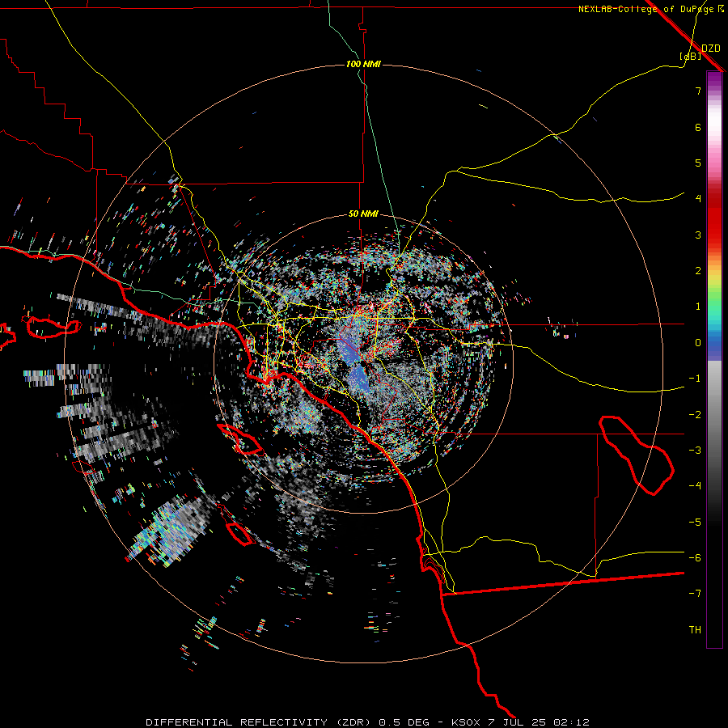Click the 2 value on color scale
Screen dimensions: 728x728
698,271
